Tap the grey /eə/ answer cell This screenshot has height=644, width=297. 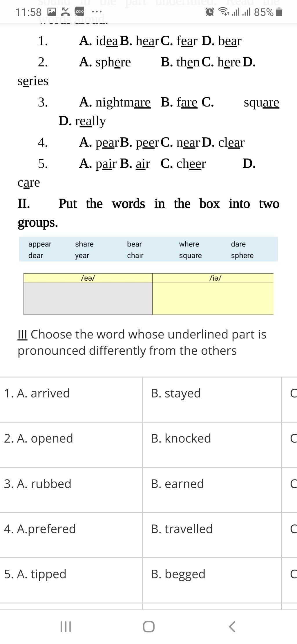click(x=88, y=298)
